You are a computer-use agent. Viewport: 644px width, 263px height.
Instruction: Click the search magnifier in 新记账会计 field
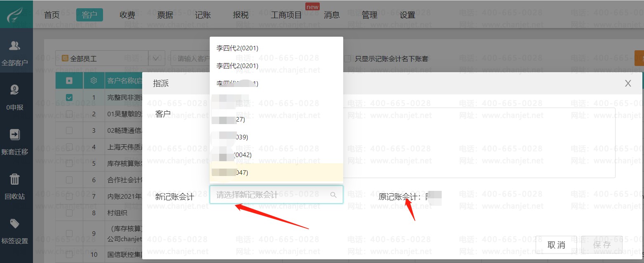pos(334,195)
